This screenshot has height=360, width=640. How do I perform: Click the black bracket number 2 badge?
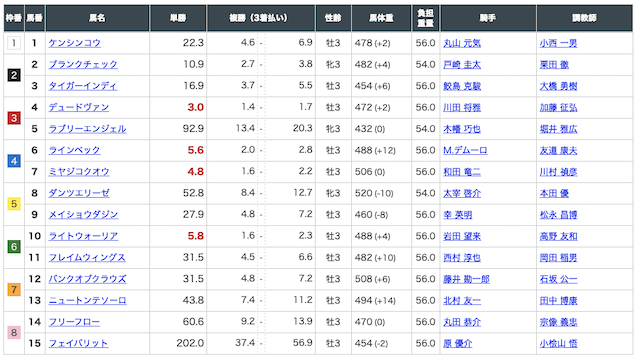click(x=14, y=75)
